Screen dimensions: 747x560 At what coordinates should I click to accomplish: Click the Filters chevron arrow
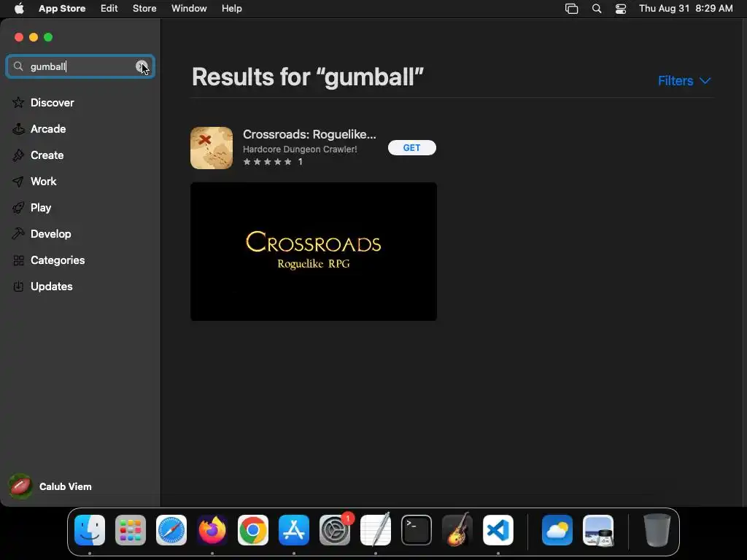pyautogui.click(x=705, y=81)
